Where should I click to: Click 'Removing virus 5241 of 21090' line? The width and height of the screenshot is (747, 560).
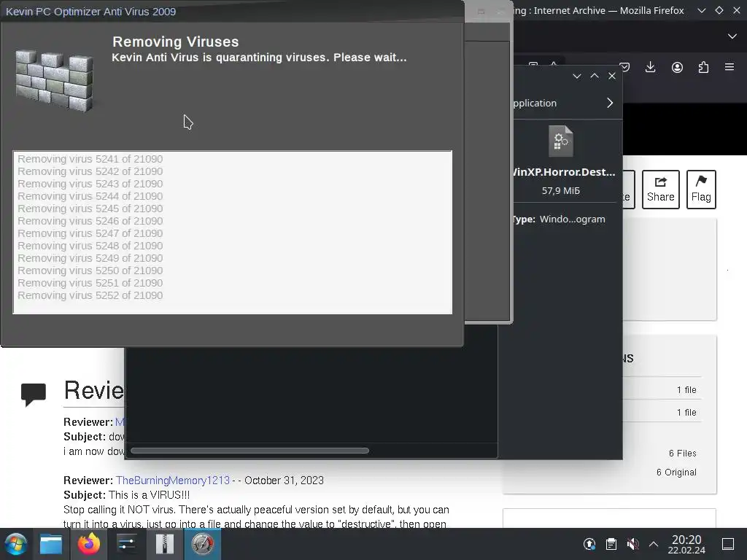tap(90, 159)
